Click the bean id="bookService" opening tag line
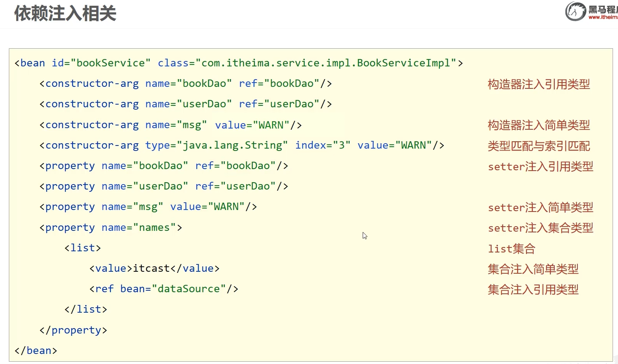This screenshot has width=618, height=364. click(238, 63)
